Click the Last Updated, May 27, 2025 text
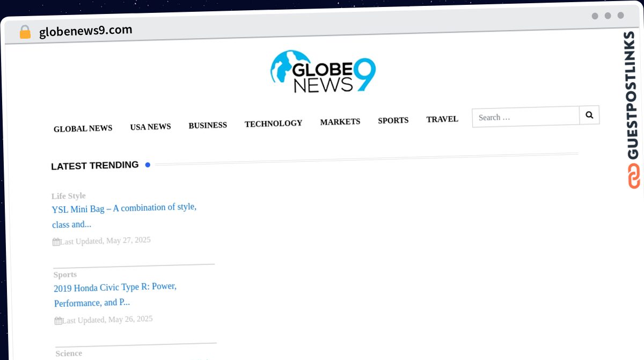This screenshot has width=644, height=360. (105, 241)
